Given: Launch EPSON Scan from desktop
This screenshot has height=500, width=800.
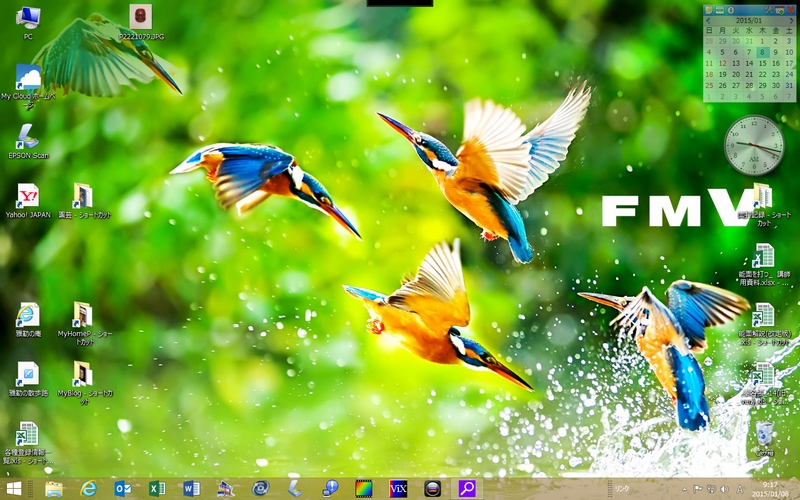Looking at the screenshot, I should (x=28, y=141).
